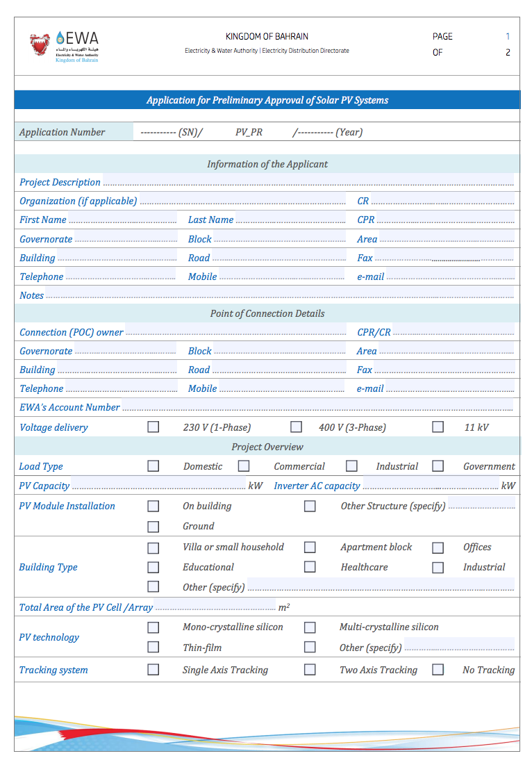
Task: Check the 230 V (1-Phase) voltage box
Action: coord(153,427)
